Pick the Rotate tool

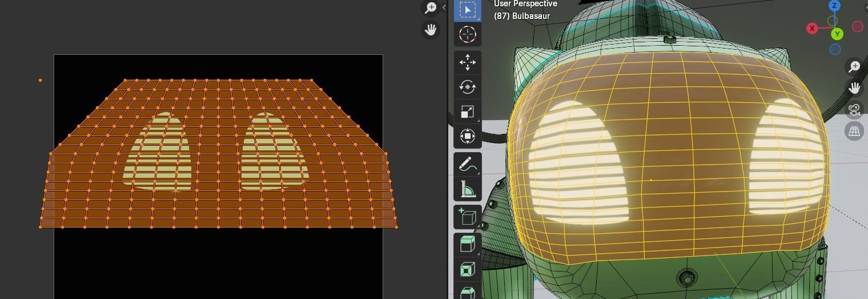click(467, 87)
